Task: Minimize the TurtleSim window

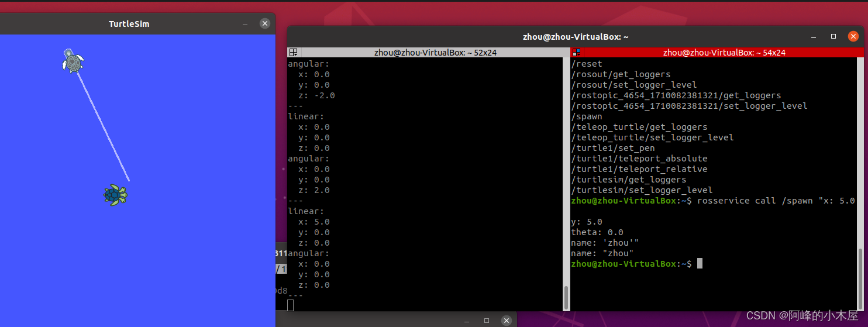Action: coord(245,24)
